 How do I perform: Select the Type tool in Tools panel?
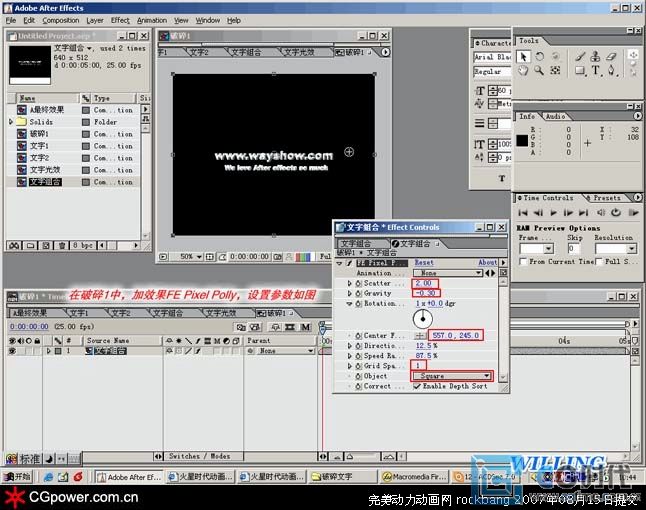pyautogui.click(x=596, y=71)
